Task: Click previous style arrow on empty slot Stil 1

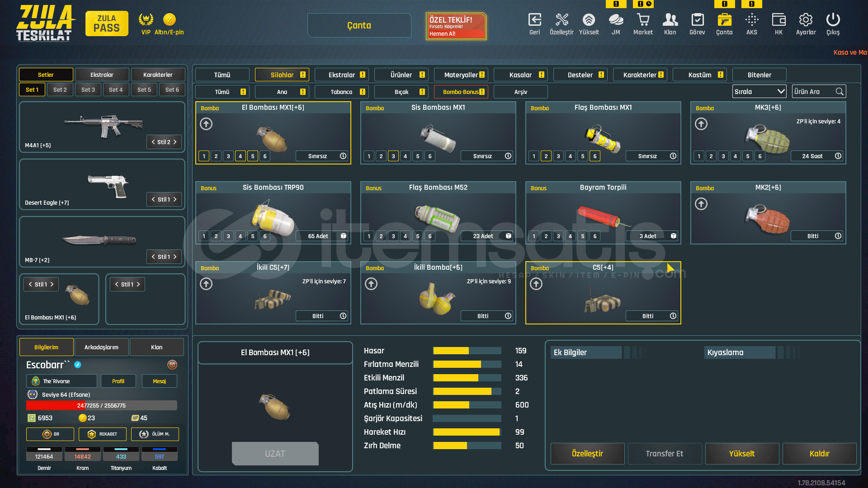Action: coord(117,284)
